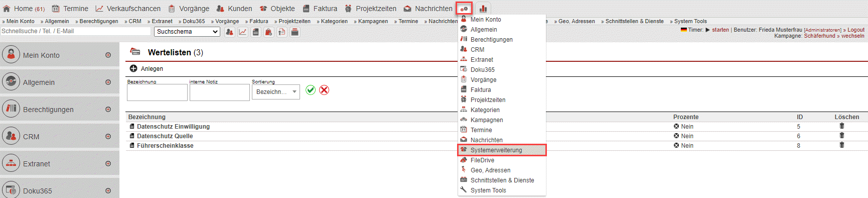Click the plus icon next to Anlegen
This screenshot has width=868, height=198.
[133, 68]
